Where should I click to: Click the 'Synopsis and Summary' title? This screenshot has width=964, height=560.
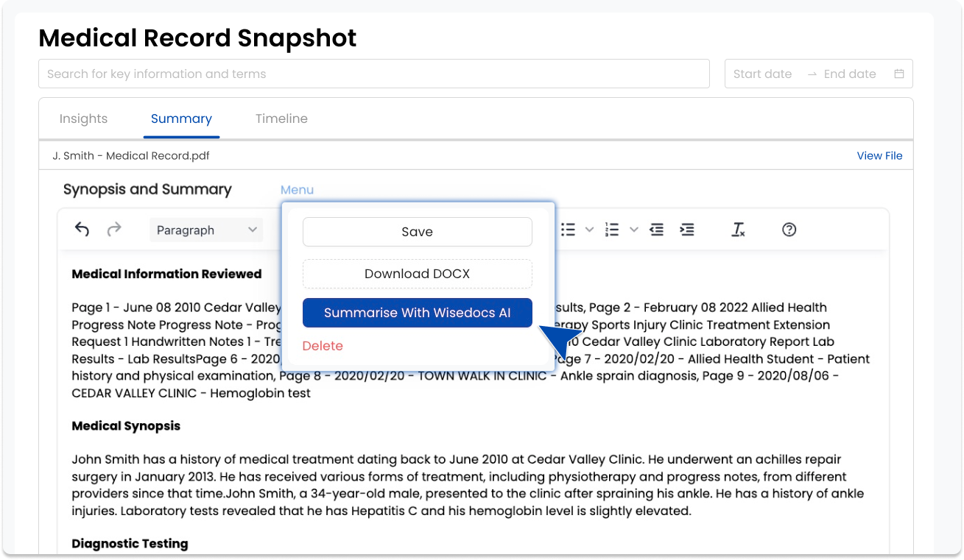tap(147, 189)
